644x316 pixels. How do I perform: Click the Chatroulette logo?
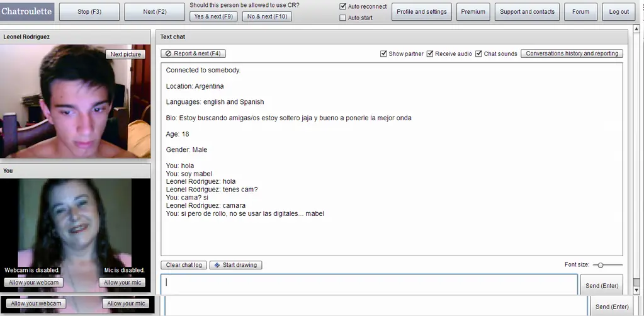[x=26, y=11]
